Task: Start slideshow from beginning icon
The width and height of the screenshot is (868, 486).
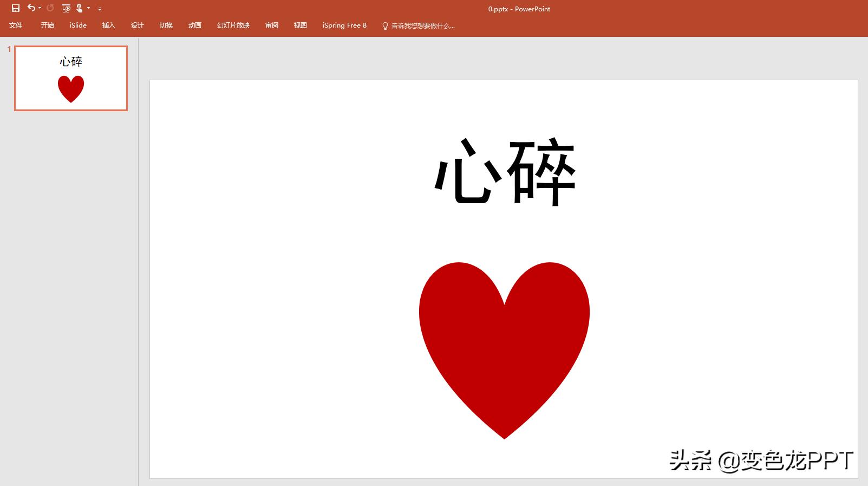Action: coord(66,8)
